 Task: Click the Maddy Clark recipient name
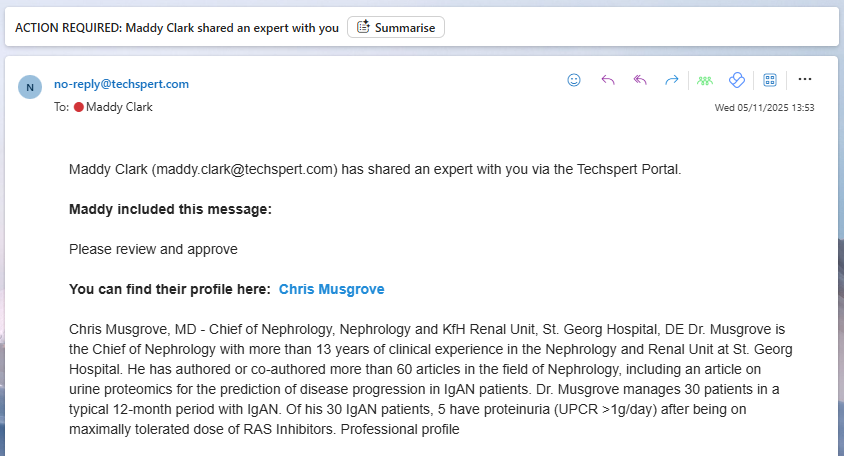coord(120,106)
